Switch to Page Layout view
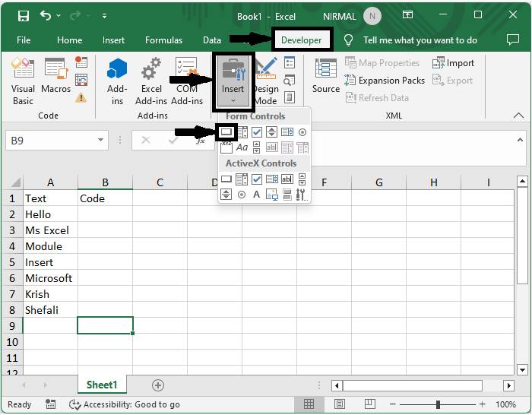Screen dimensions: 532x415 click(339, 404)
